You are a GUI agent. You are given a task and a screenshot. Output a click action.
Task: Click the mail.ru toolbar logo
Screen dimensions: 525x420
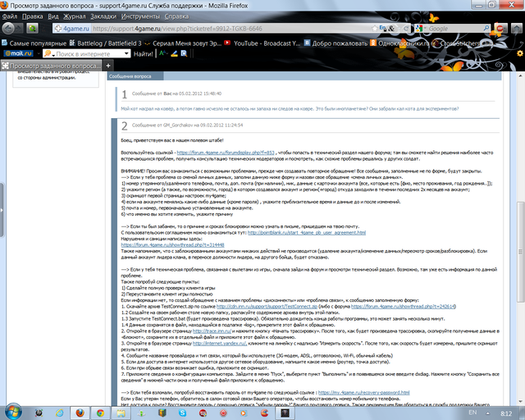[18, 53]
